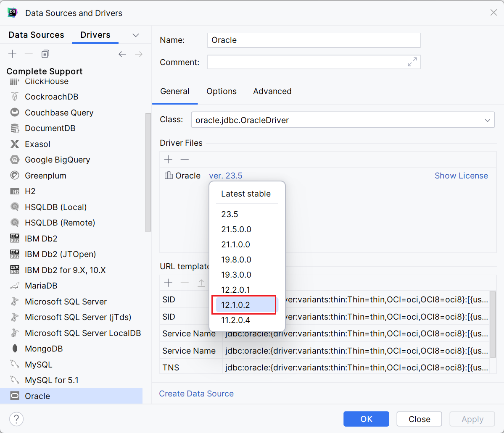Remove URL template with minus icon
Screen dimensions: 504x433
click(x=185, y=283)
